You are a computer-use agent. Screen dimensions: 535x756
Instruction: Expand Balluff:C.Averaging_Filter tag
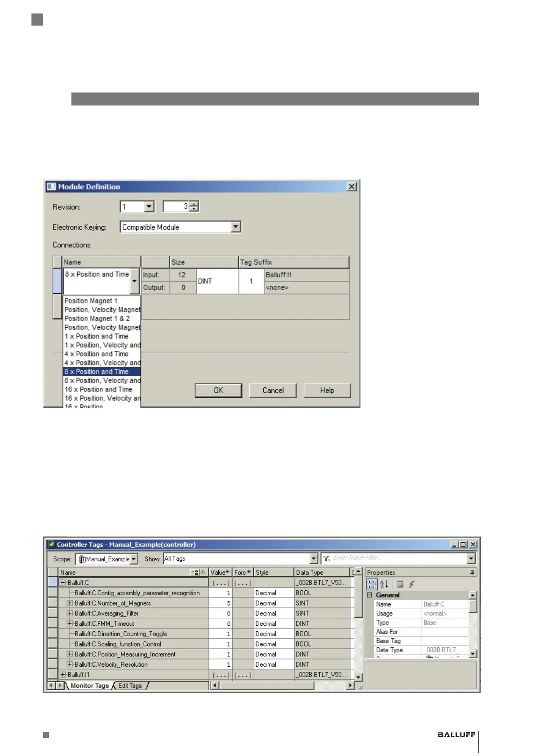(70, 613)
